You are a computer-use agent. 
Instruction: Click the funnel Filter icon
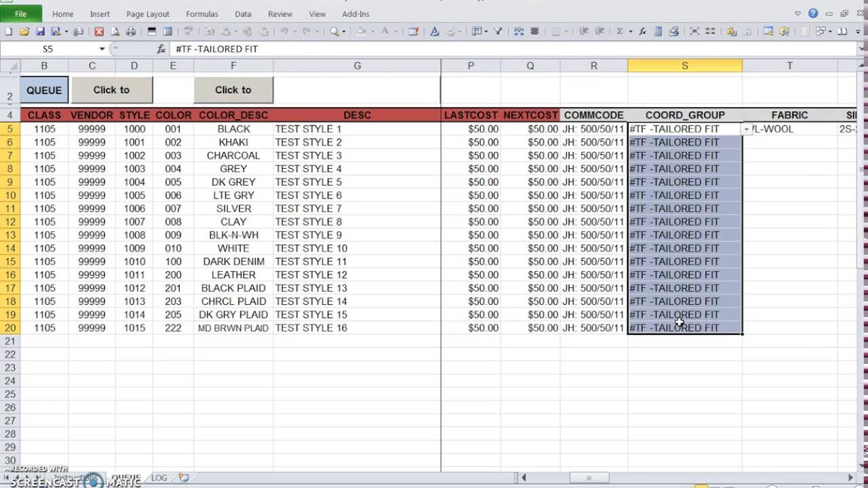click(x=498, y=31)
